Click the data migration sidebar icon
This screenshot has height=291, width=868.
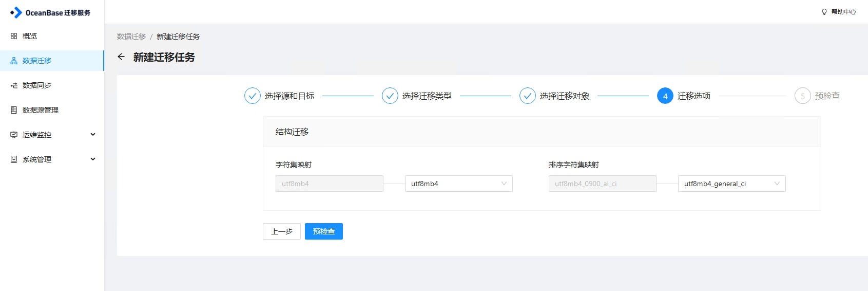[14, 61]
